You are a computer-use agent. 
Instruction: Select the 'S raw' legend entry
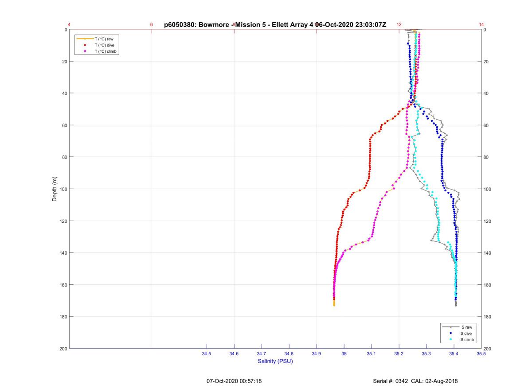pos(466,327)
